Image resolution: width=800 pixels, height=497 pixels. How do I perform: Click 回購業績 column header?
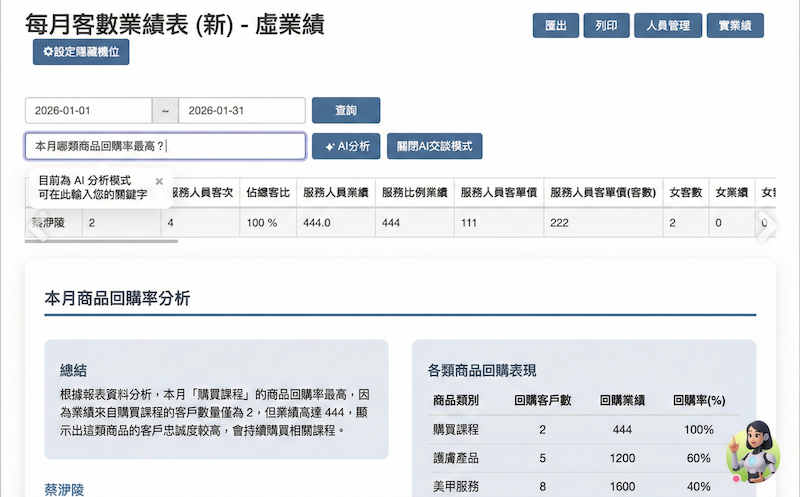coord(622,400)
